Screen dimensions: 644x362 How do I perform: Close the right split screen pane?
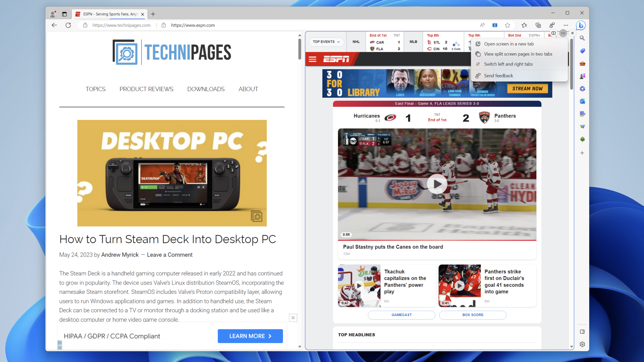coord(572,33)
